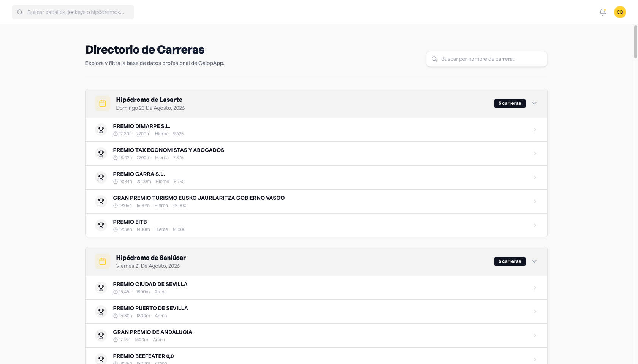Open PREMIO DIMARPE S.L. via its right chevron
Viewport: 638px width, 364px height.
[x=535, y=130]
